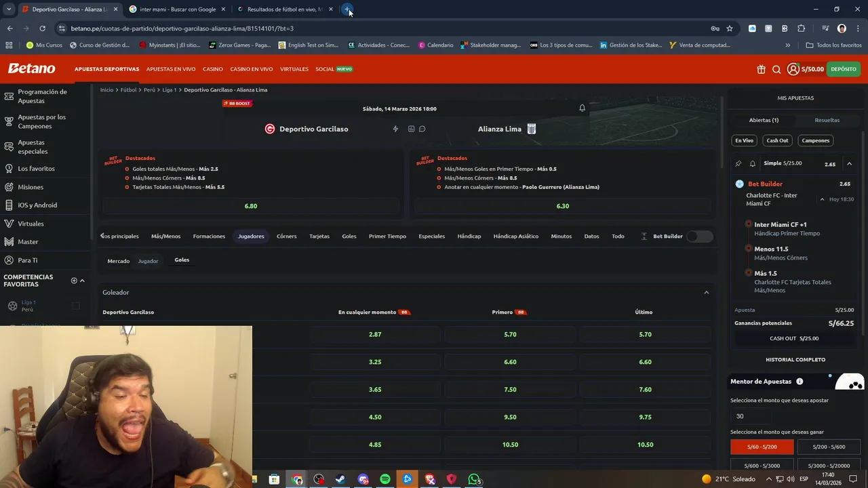
Task: Open Misiones in the left sidebar
Action: 31,187
